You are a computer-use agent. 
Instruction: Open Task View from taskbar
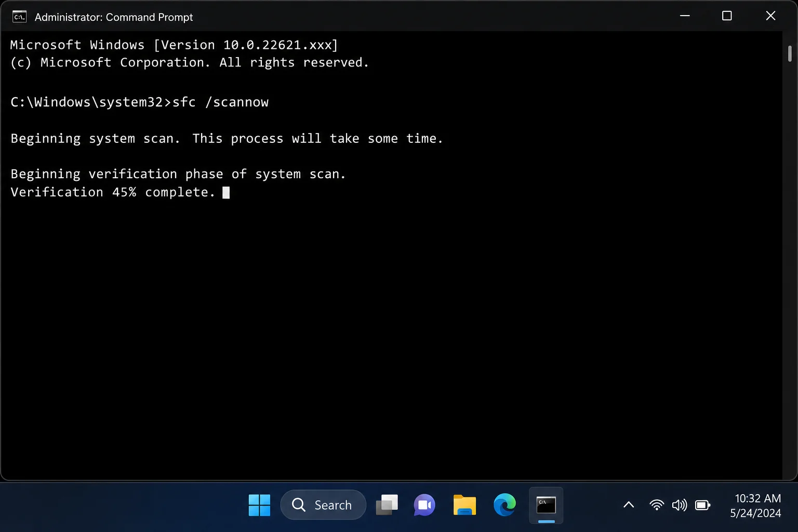coord(387,505)
